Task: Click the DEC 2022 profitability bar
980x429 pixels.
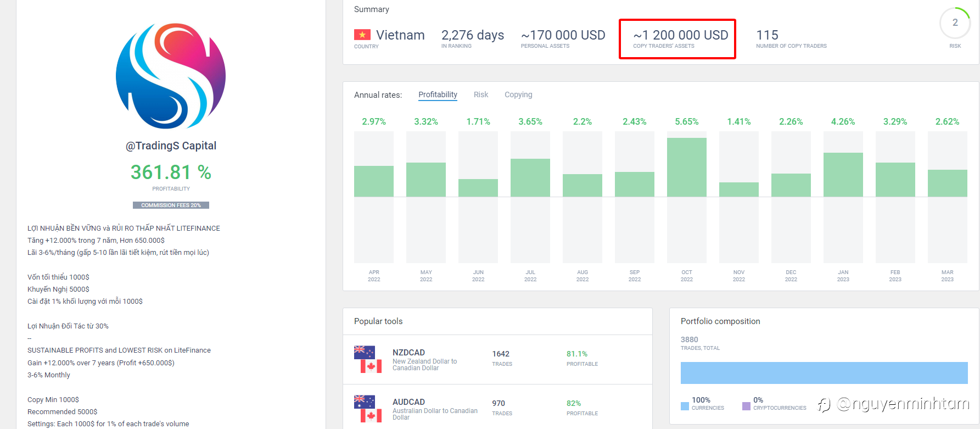Action: point(791,185)
